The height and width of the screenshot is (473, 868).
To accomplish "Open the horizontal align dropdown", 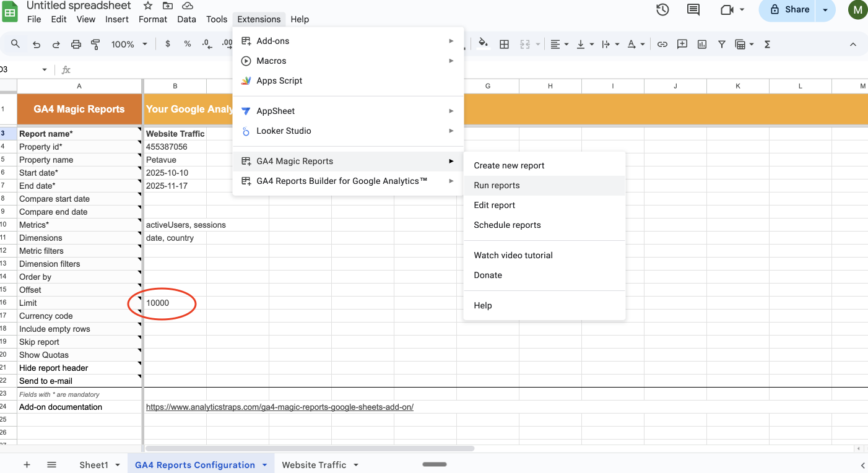I will tap(559, 44).
